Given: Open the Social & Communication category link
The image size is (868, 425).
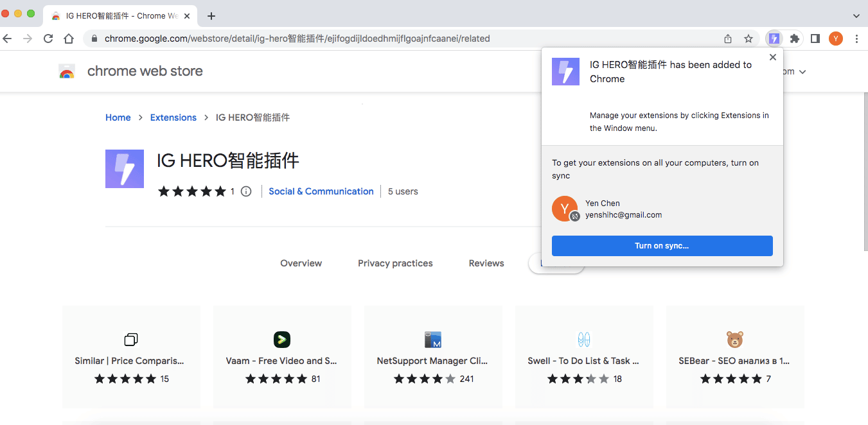Looking at the screenshot, I should pyautogui.click(x=321, y=191).
